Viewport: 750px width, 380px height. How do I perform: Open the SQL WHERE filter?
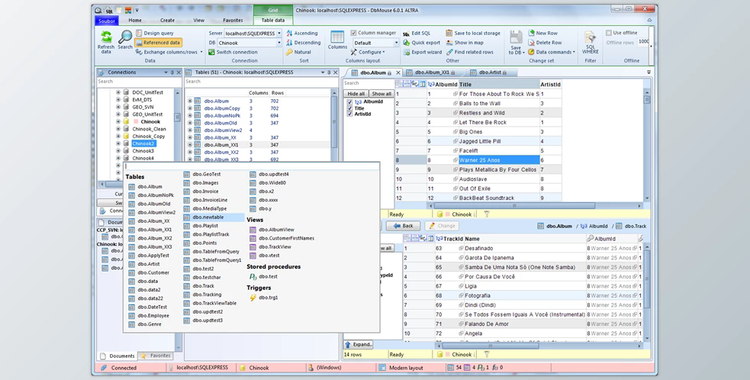(590, 42)
